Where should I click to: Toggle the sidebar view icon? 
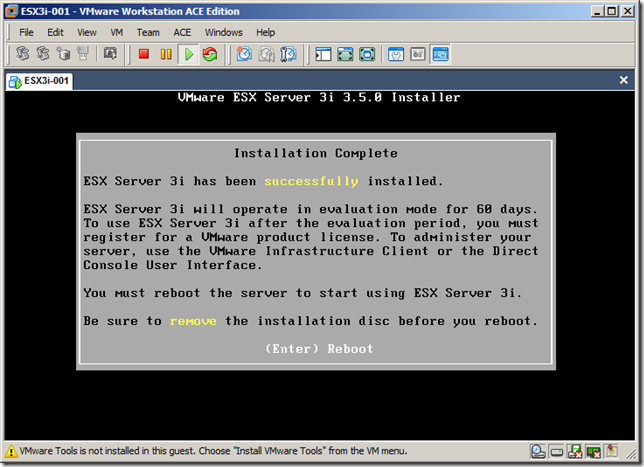pyautogui.click(x=322, y=55)
